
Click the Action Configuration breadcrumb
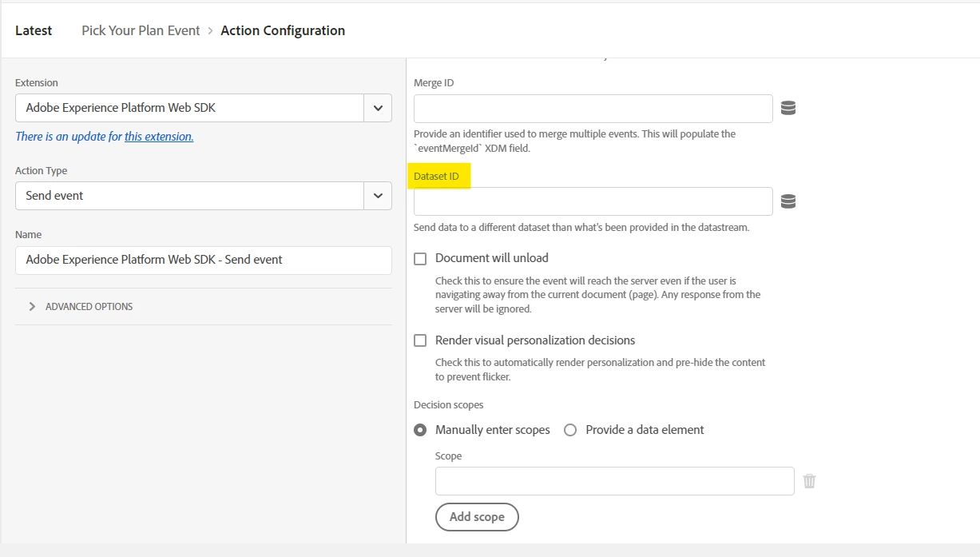click(283, 30)
